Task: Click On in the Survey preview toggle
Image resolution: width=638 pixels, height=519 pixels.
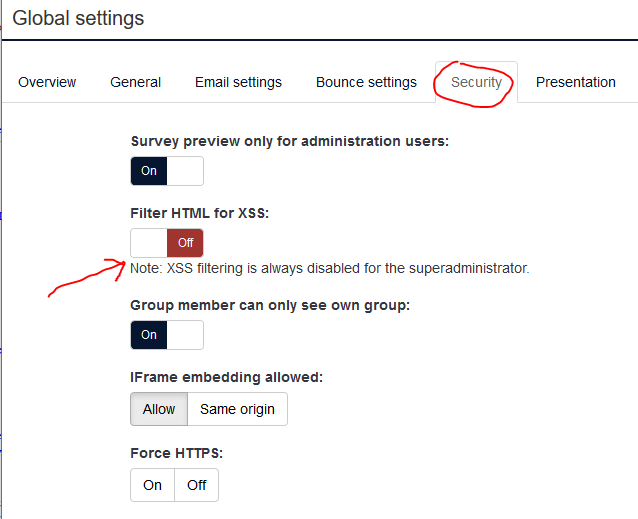Action: tap(149, 171)
